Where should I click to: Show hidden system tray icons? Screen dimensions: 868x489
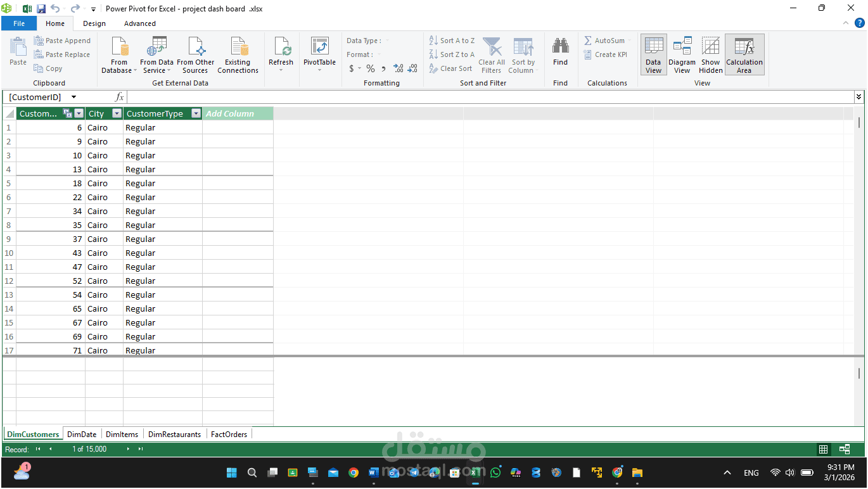click(x=727, y=473)
